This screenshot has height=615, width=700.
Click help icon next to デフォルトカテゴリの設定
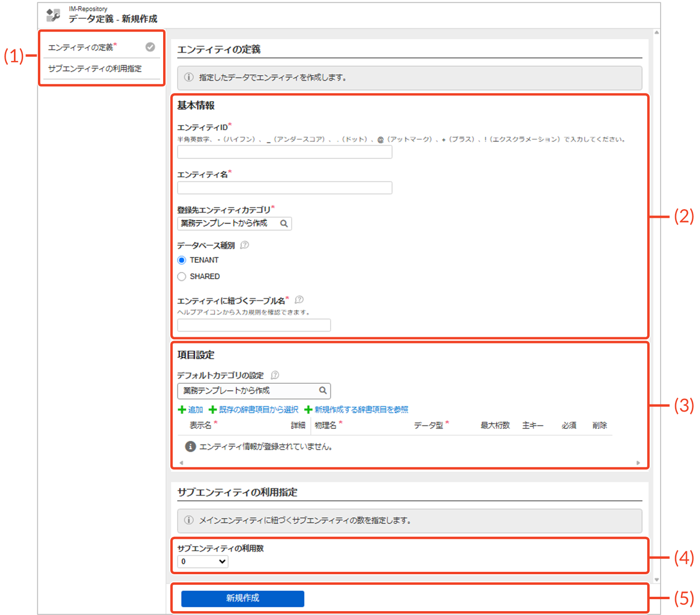point(275,375)
